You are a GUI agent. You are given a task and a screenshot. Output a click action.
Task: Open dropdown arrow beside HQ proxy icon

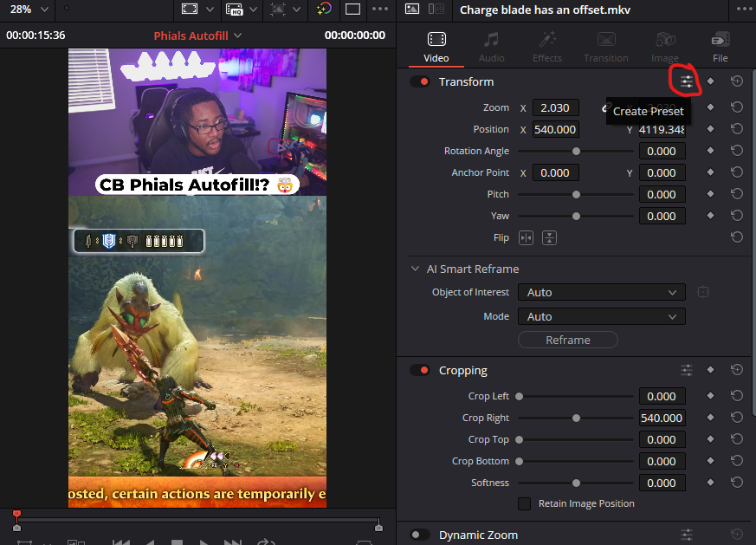click(x=253, y=10)
